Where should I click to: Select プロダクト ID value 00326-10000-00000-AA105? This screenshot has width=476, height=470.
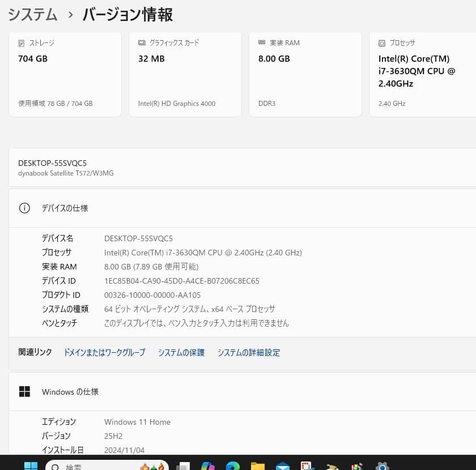[x=152, y=295]
